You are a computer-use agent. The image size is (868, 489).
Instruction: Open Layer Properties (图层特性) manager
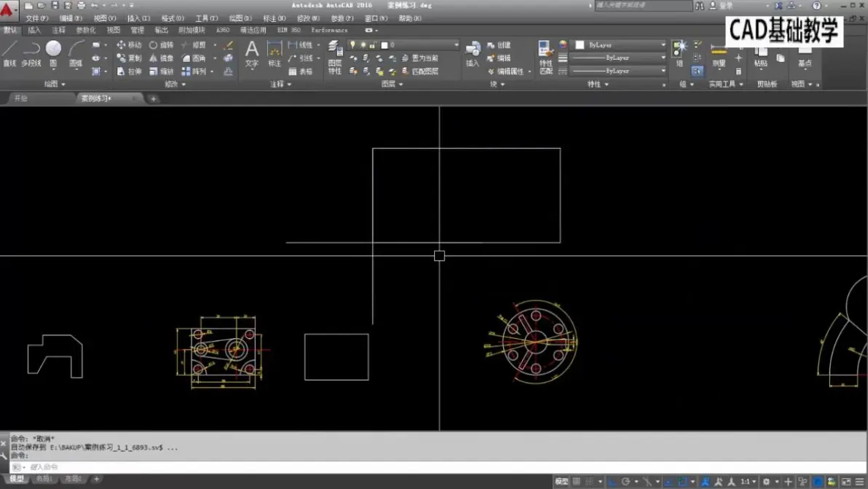pyautogui.click(x=335, y=57)
